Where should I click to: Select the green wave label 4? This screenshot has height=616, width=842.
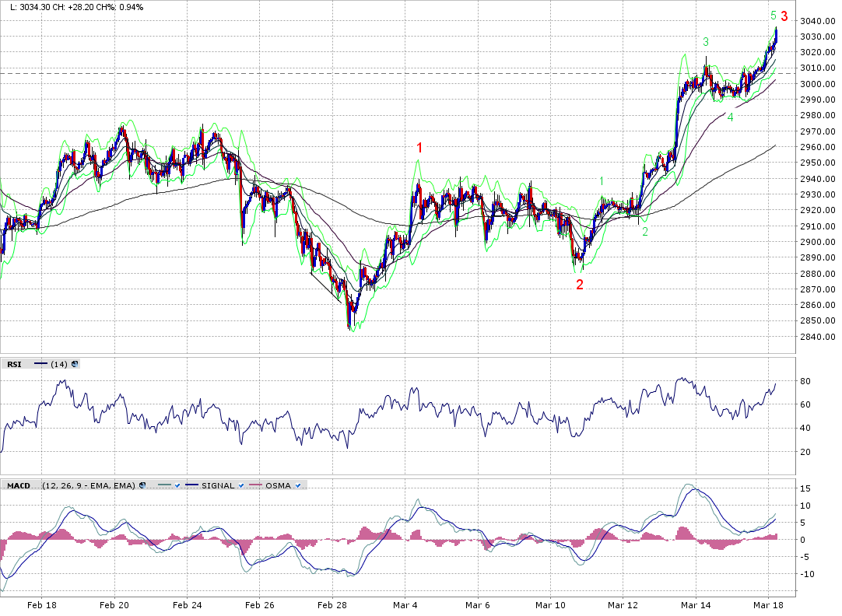(730, 117)
